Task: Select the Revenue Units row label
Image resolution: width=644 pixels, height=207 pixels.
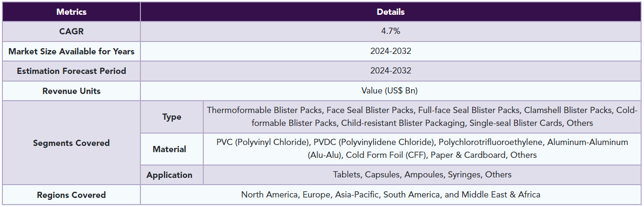Action: (71, 91)
